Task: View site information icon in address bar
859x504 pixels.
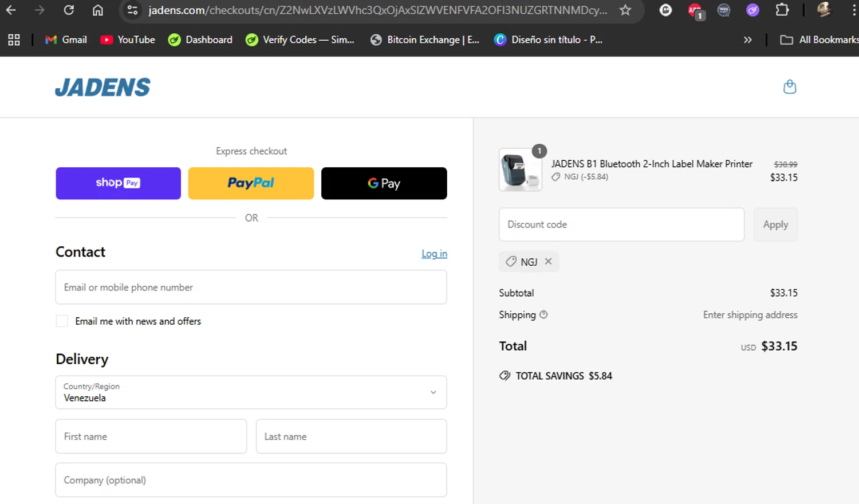Action: (x=132, y=10)
